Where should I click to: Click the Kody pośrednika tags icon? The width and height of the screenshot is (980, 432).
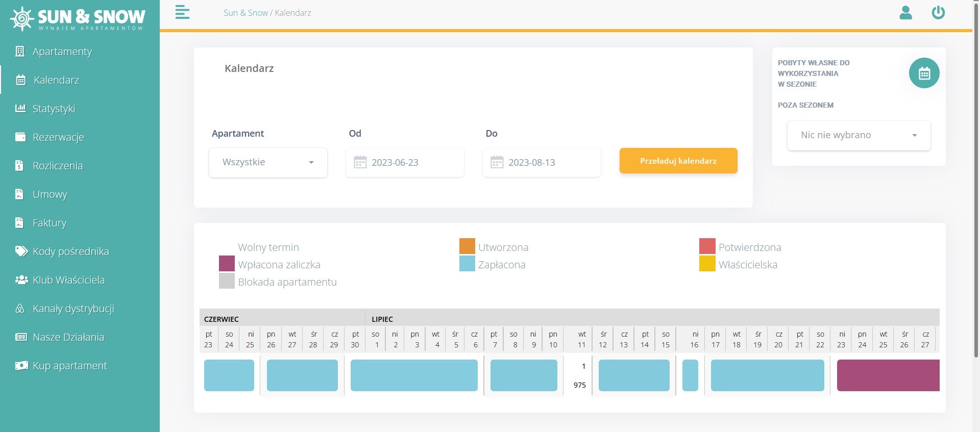pyautogui.click(x=21, y=251)
